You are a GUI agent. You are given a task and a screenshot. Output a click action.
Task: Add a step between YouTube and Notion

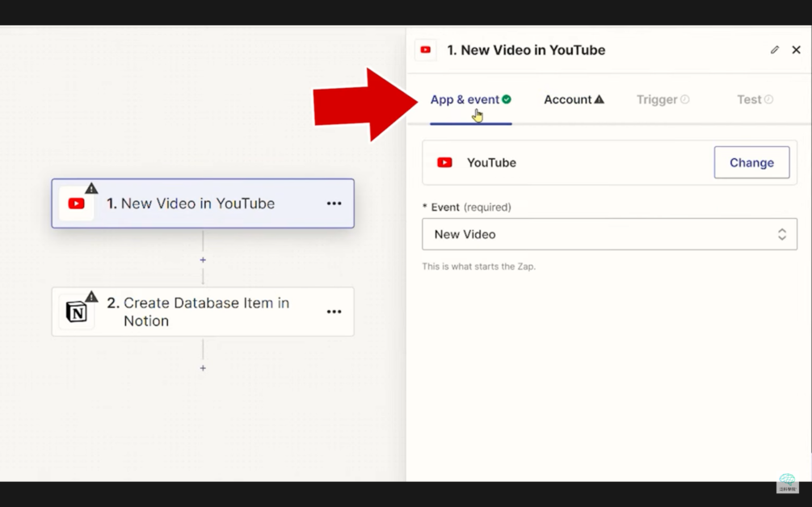[203, 260]
